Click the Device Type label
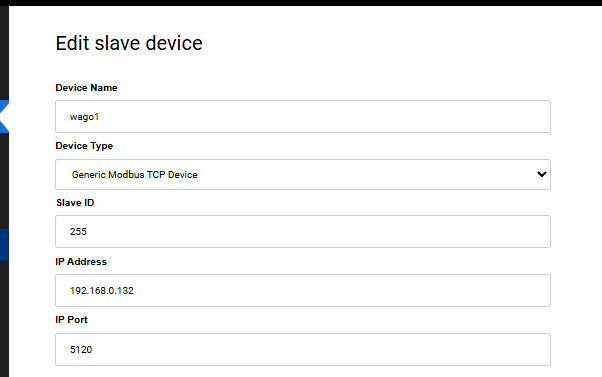 point(84,146)
